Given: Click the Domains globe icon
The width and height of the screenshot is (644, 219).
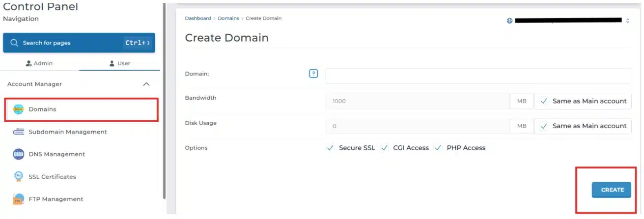Looking at the screenshot, I should pyautogui.click(x=18, y=109).
